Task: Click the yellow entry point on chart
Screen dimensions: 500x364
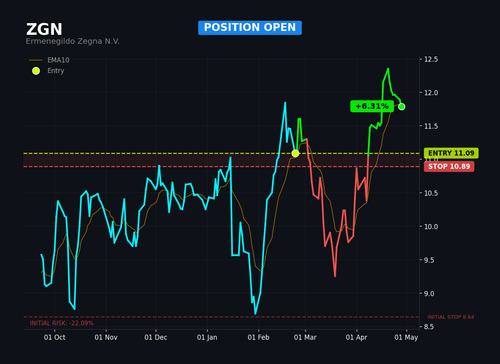Action: [295, 153]
